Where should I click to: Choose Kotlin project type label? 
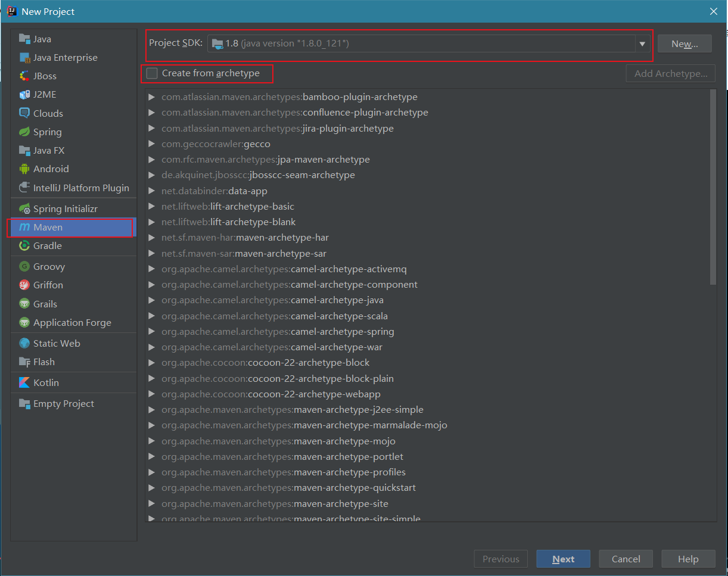(x=46, y=382)
